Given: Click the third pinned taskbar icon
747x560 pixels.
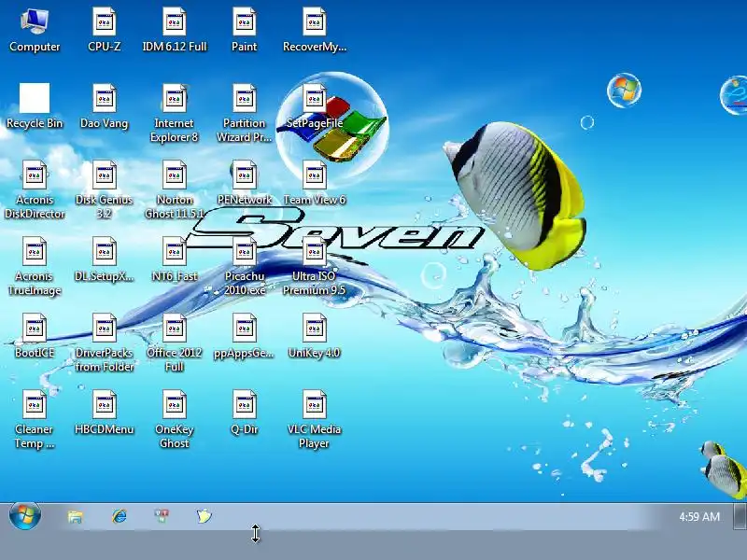Looking at the screenshot, I should coord(162,516).
